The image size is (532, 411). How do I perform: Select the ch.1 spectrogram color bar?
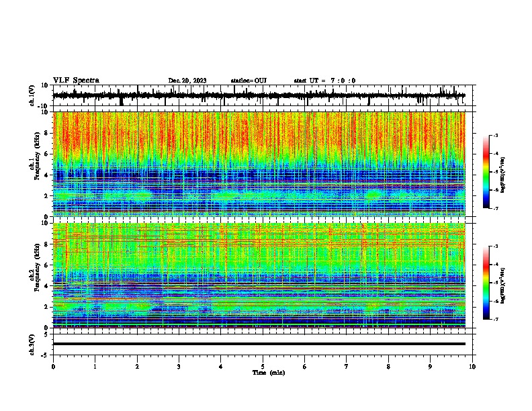pyautogui.click(x=486, y=172)
